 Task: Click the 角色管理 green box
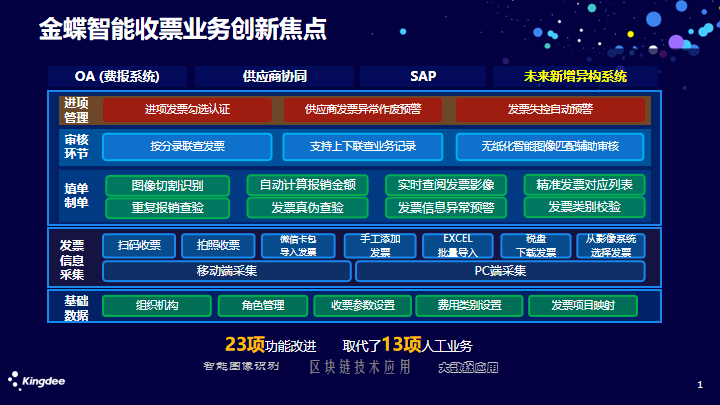(x=263, y=306)
